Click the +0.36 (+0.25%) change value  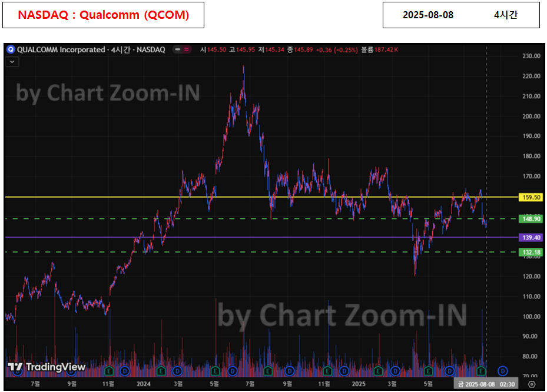337,50
